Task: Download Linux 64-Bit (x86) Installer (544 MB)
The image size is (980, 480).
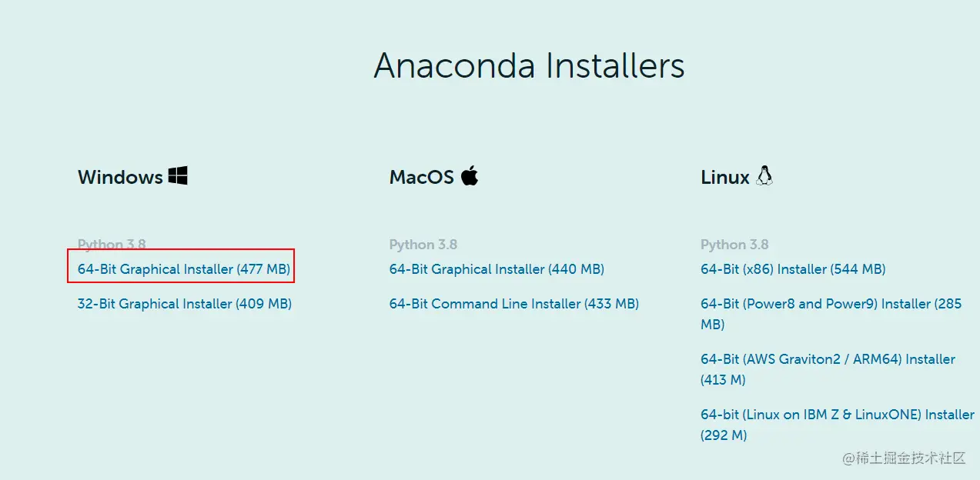Action: [793, 269]
